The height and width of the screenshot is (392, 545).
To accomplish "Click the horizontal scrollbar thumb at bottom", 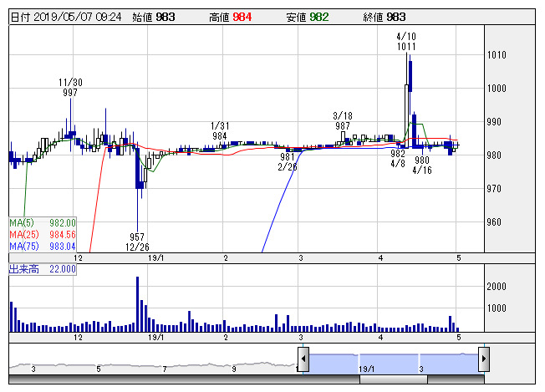I will [394, 379].
